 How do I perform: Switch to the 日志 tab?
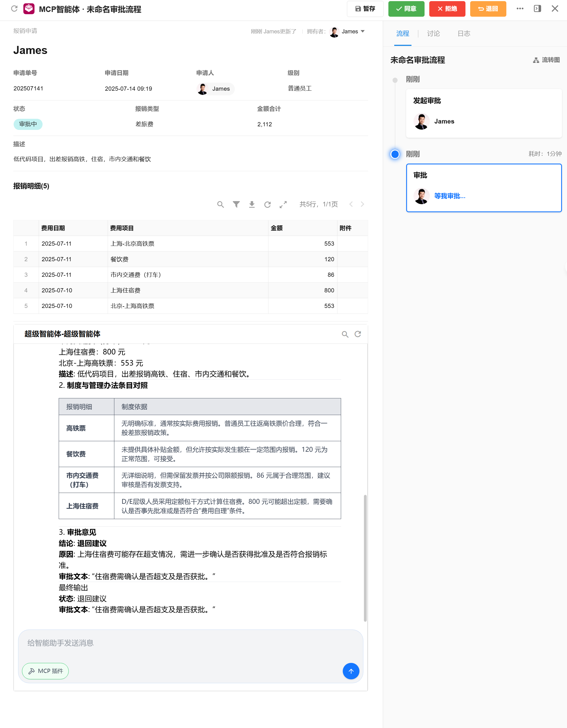tap(463, 33)
